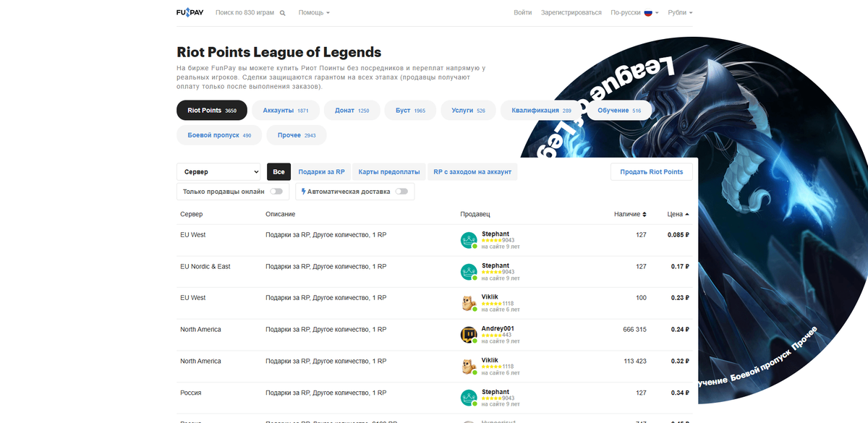Open Stephant's avatar in the Россия row

tap(469, 398)
